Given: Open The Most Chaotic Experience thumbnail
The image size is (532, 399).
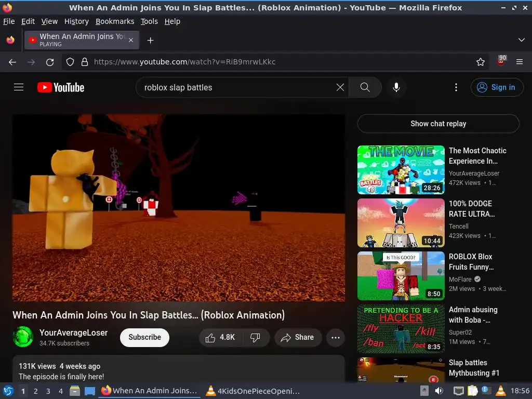Looking at the screenshot, I should [x=401, y=170].
